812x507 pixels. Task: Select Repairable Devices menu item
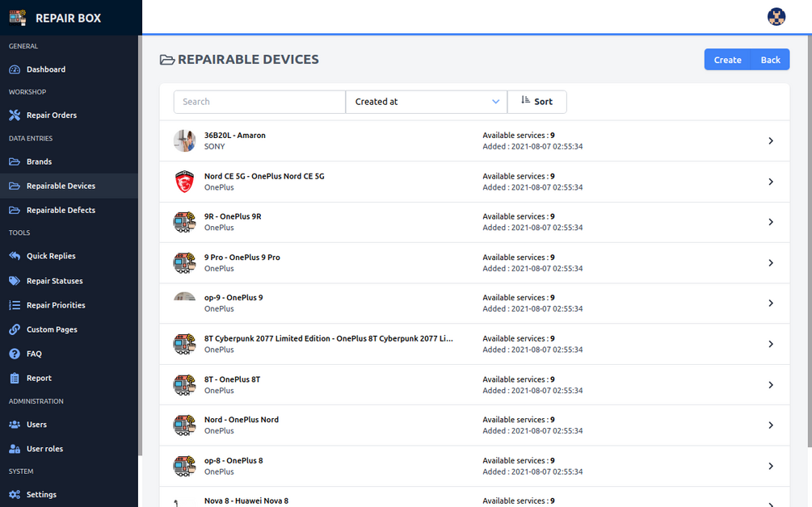[69, 186]
